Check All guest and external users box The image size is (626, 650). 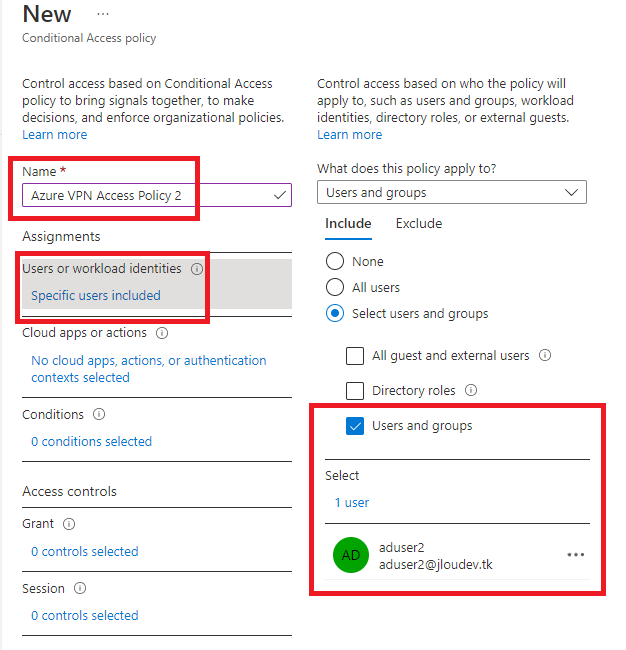(355, 356)
